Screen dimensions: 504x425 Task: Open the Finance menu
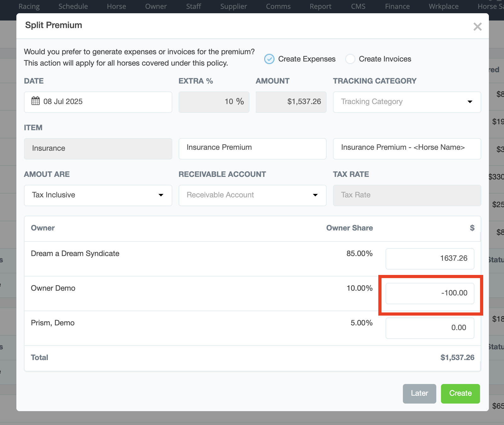click(397, 6)
